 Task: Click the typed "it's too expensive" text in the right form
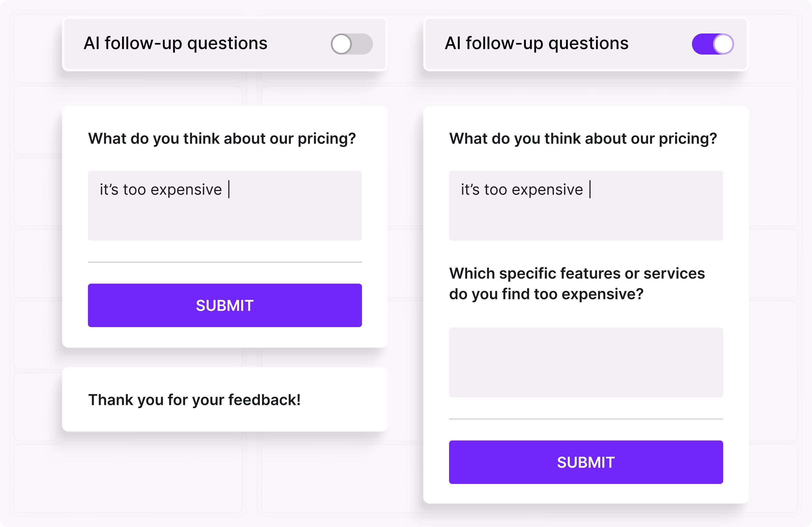pos(522,189)
